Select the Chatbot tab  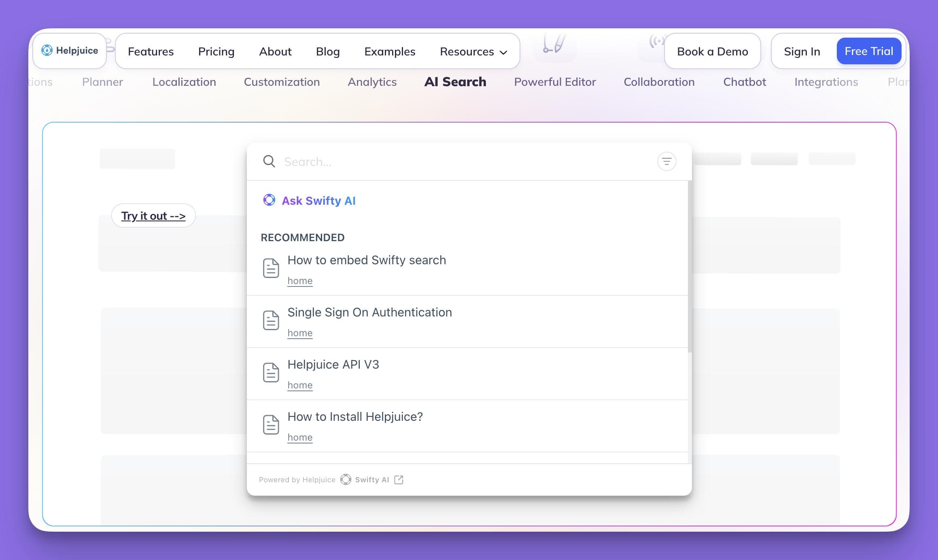[x=744, y=82]
